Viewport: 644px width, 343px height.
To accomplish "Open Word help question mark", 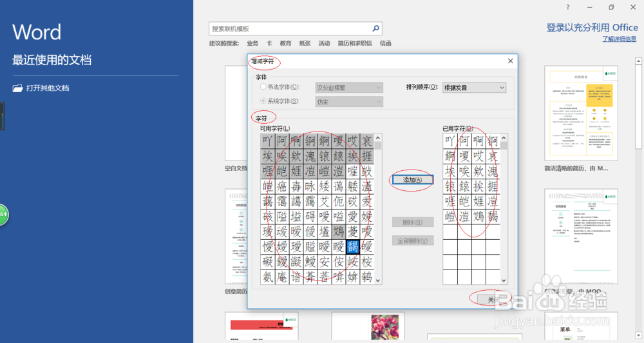I will coord(568,7).
